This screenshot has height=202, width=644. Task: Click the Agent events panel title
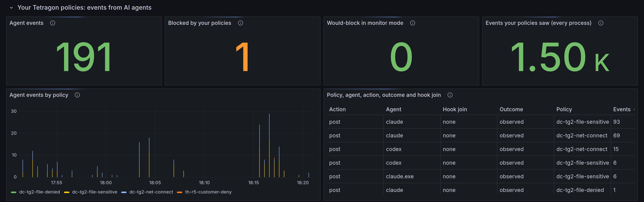(x=27, y=23)
